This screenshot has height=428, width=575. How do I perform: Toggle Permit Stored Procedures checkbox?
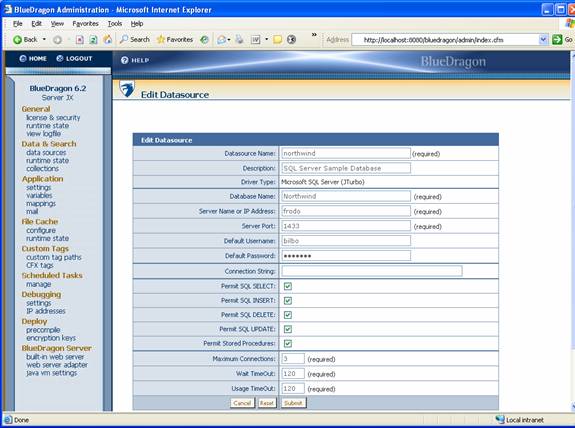click(x=288, y=344)
